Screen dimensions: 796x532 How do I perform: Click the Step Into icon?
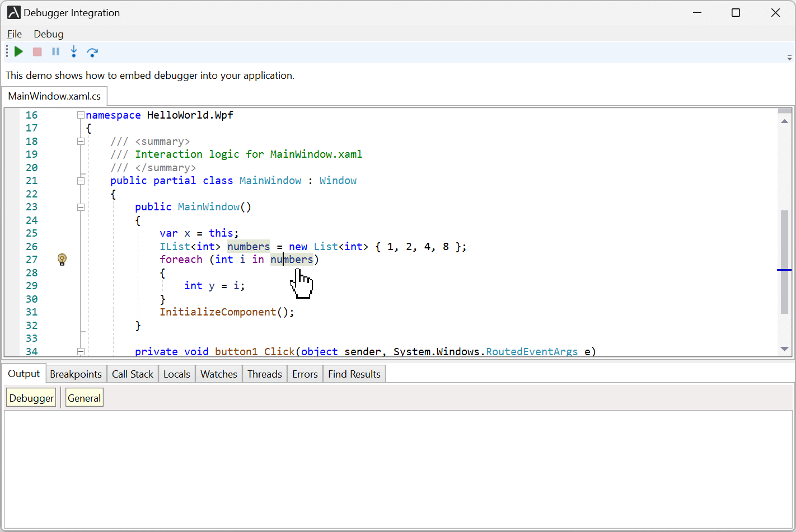coord(73,51)
